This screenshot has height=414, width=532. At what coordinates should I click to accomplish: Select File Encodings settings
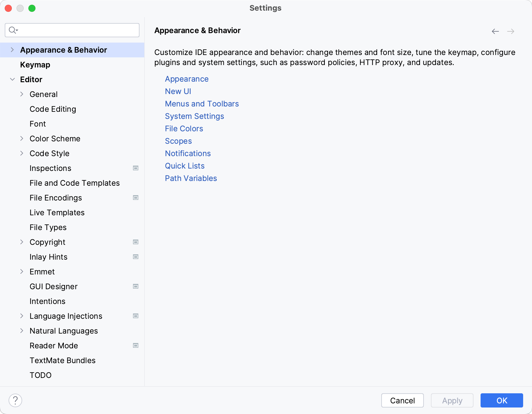[72, 198]
